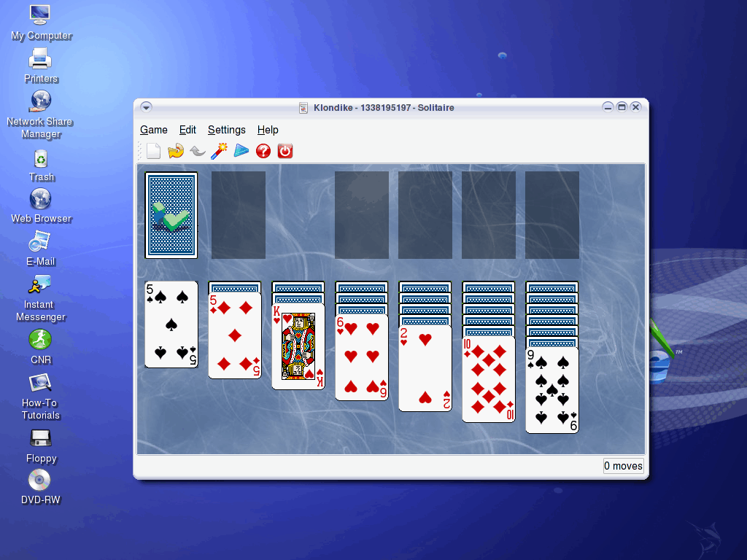This screenshot has width=747, height=560.
Task: Select the Printers desktop icon
Action: 41,66
